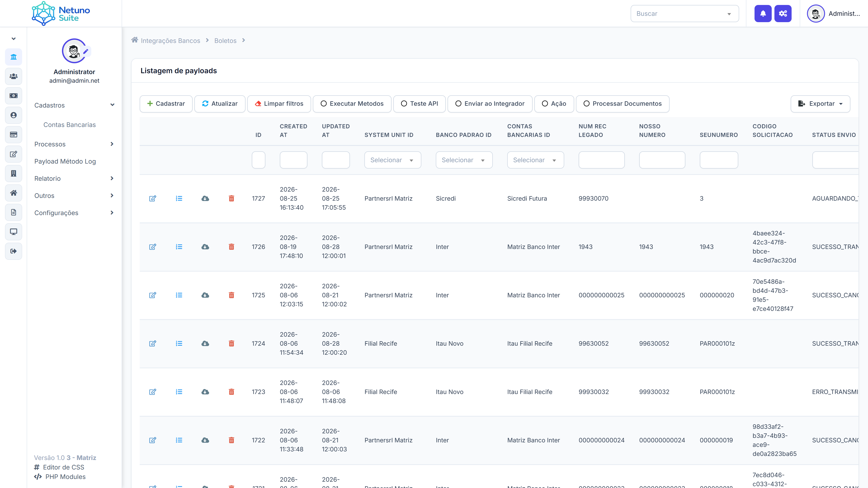Open the Boletos breadcrumb link
The width and height of the screenshot is (868, 488).
(225, 40)
